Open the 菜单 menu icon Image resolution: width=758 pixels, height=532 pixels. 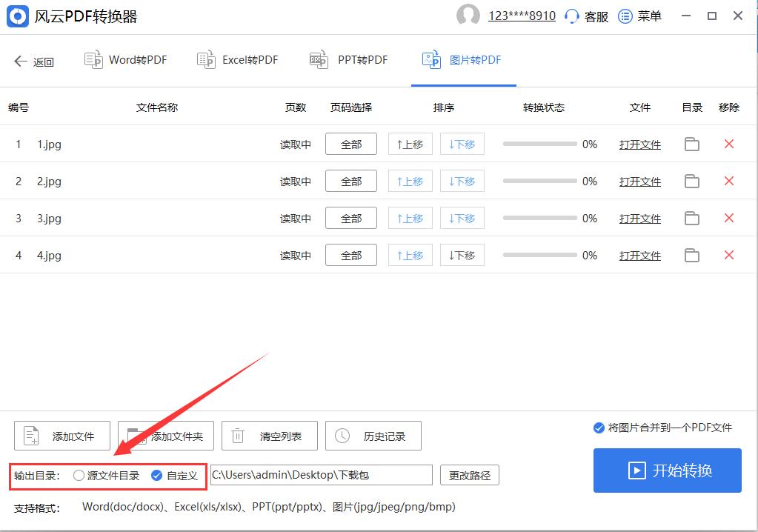pos(626,16)
